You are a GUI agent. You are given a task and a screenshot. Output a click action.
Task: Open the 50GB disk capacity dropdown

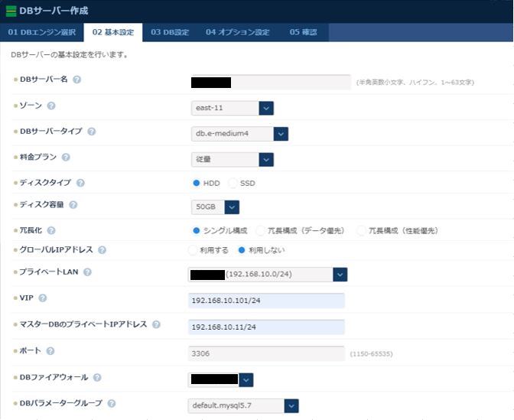tap(216, 207)
